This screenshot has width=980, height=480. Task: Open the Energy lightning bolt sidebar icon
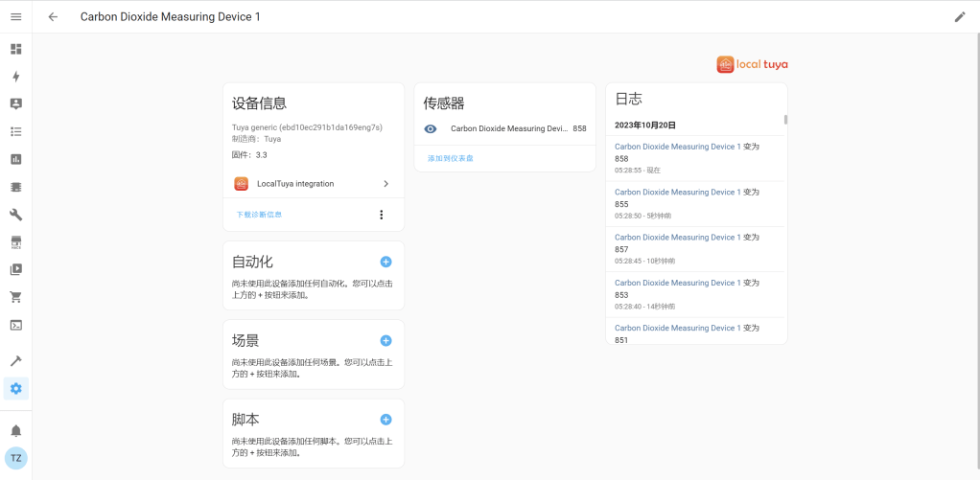pos(15,77)
